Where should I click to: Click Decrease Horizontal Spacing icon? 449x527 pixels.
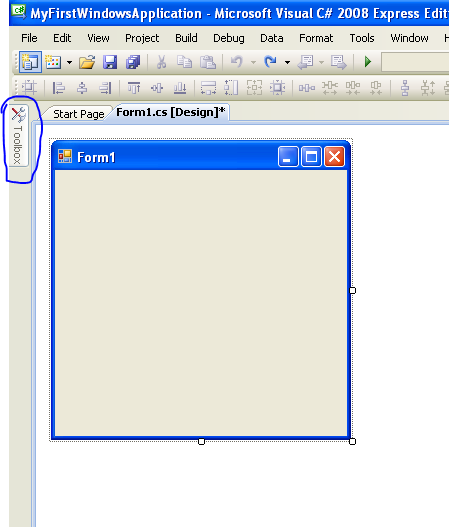tap(353, 88)
